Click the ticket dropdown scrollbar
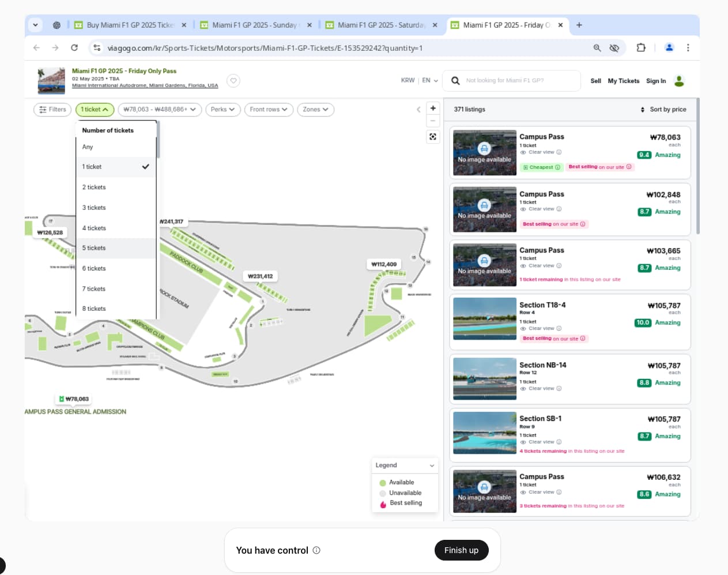The height and width of the screenshot is (575, 728). (158, 140)
